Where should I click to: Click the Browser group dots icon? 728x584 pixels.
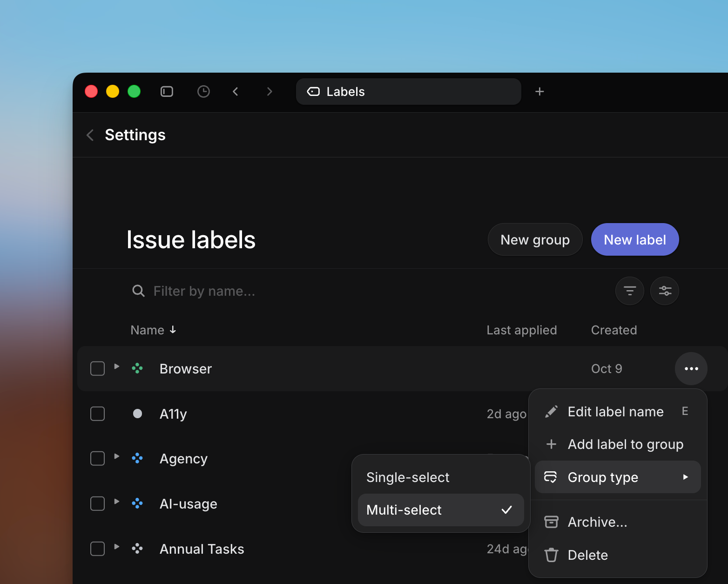click(x=137, y=368)
